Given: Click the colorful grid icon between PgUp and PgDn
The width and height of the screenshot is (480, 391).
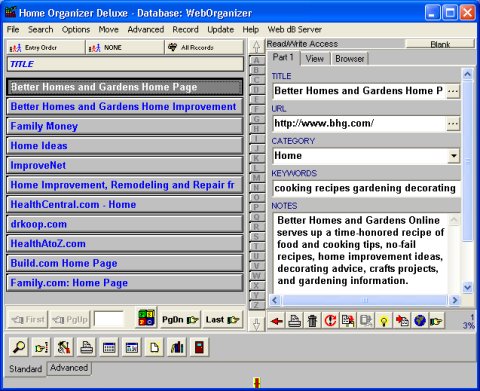Looking at the screenshot, I should tap(147, 318).
